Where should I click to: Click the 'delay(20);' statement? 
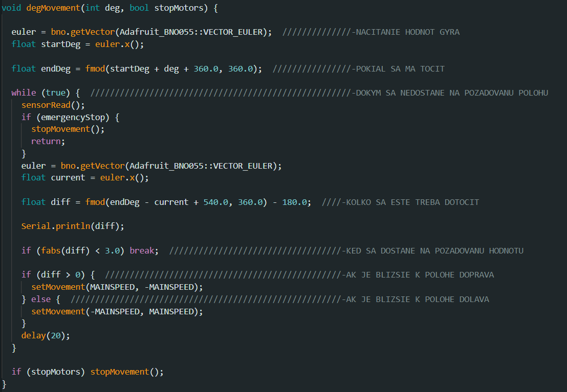[46, 335]
